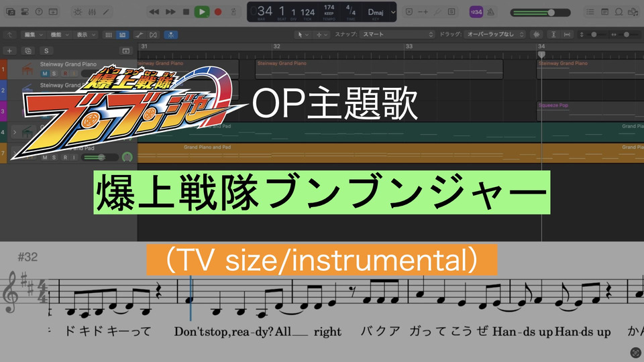Click the Dmaj key signature
Screen dimensions: 644x362
point(376,12)
